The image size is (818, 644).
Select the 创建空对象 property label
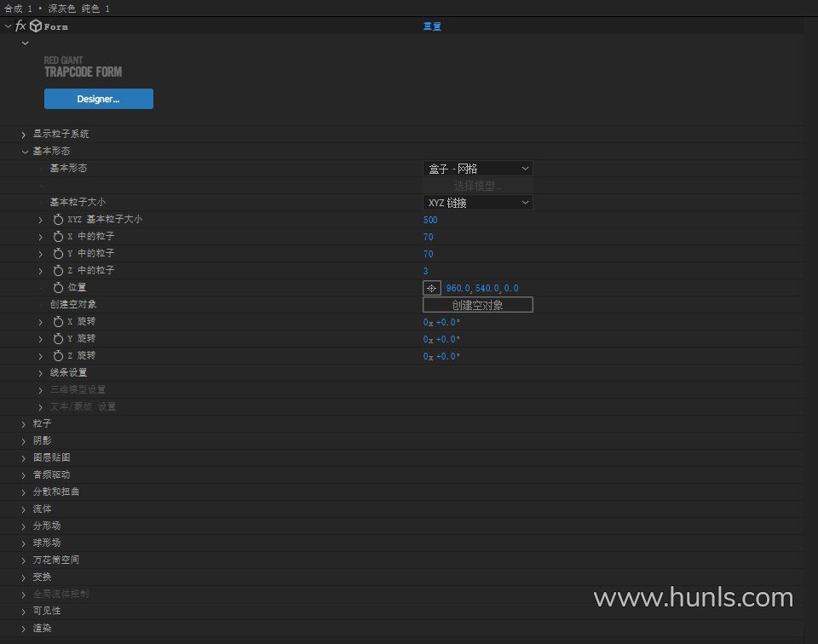pos(73,304)
